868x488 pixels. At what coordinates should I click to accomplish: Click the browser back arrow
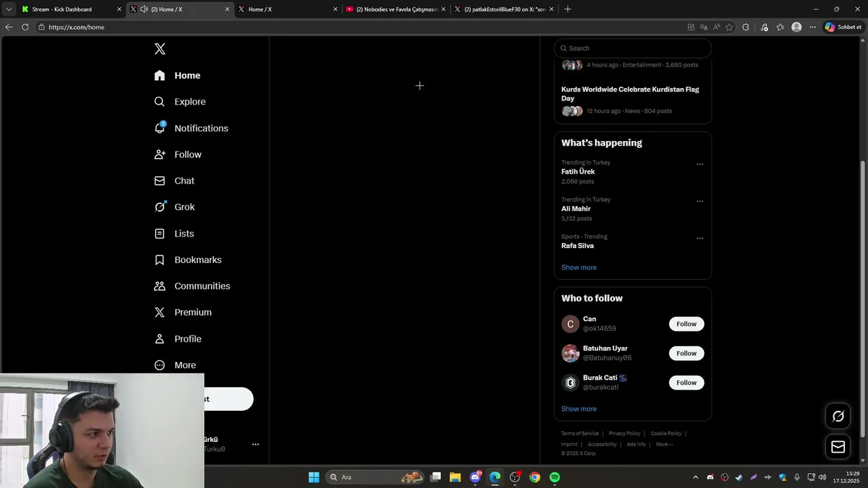coord(9,27)
